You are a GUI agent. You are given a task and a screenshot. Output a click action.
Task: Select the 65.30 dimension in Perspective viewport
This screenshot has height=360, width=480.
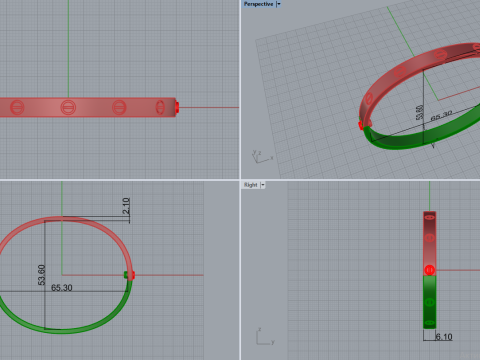(x=441, y=116)
